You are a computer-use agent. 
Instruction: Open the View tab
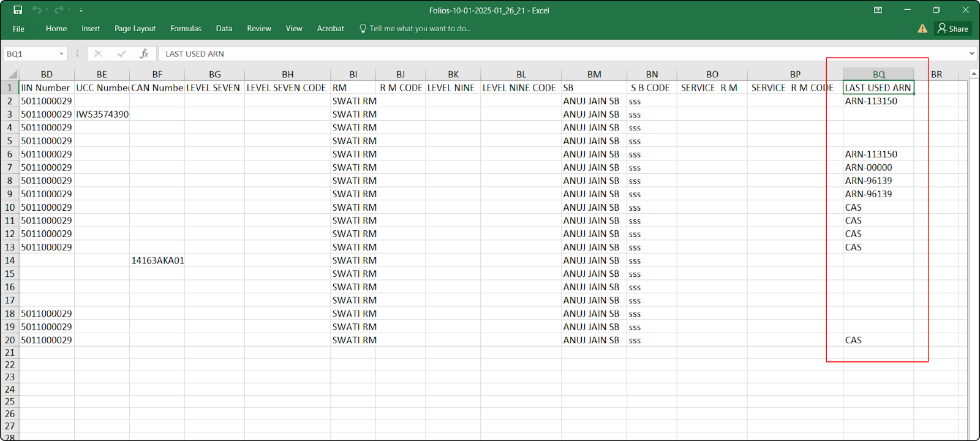click(294, 28)
